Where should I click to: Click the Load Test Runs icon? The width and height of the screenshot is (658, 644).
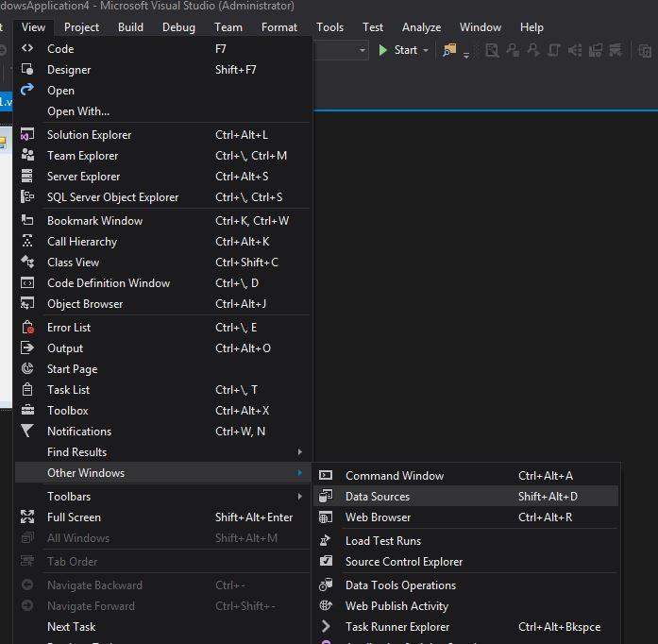[325, 540]
